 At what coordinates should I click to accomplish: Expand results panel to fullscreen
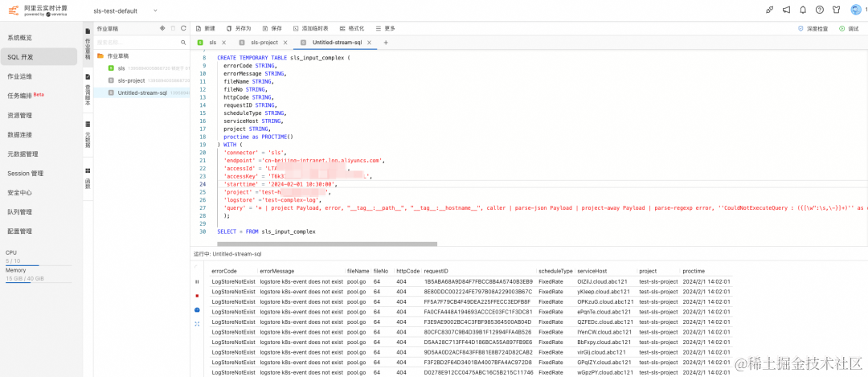[x=197, y=323]
